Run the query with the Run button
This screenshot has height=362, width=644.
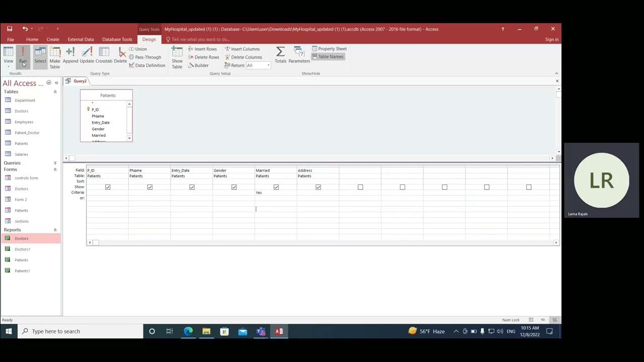tap(23, 57)
